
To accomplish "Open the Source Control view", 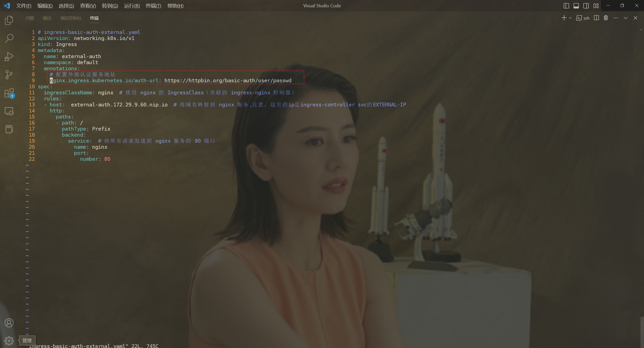I will click(9, 75).
